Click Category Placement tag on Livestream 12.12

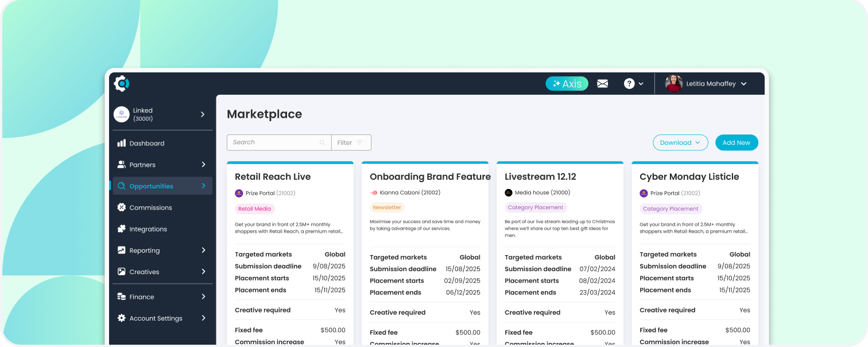point(536,207)
